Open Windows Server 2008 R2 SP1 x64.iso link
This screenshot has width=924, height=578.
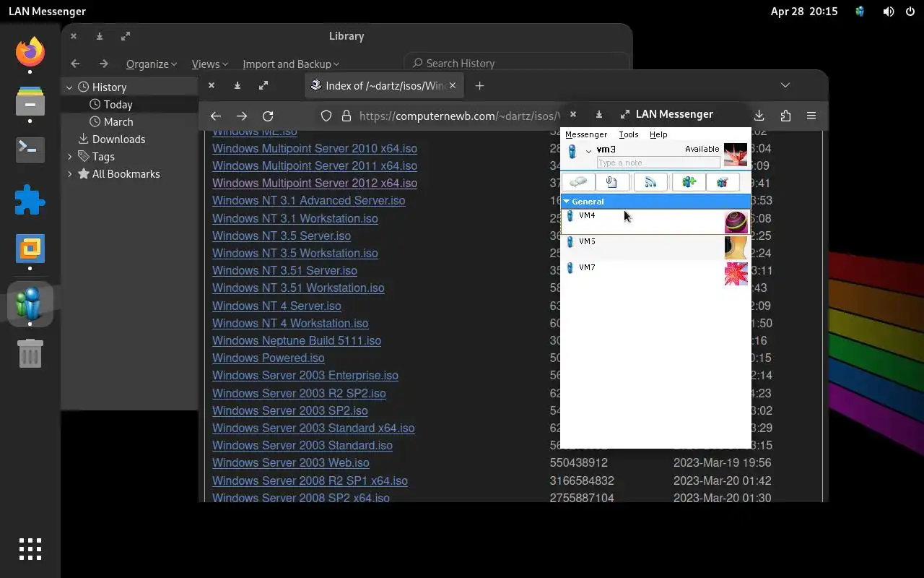click(x=310, y=480)
